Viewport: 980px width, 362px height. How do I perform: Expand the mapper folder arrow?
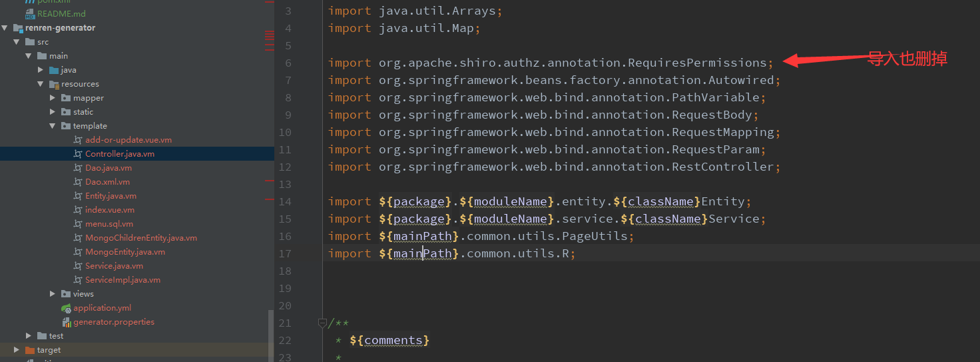[53, 98]
